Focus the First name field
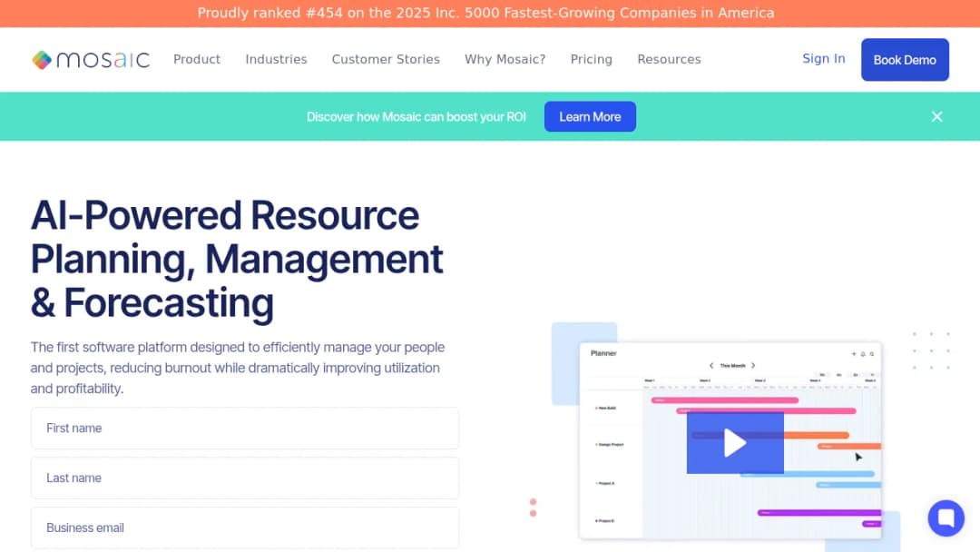 tap(245, 429)
